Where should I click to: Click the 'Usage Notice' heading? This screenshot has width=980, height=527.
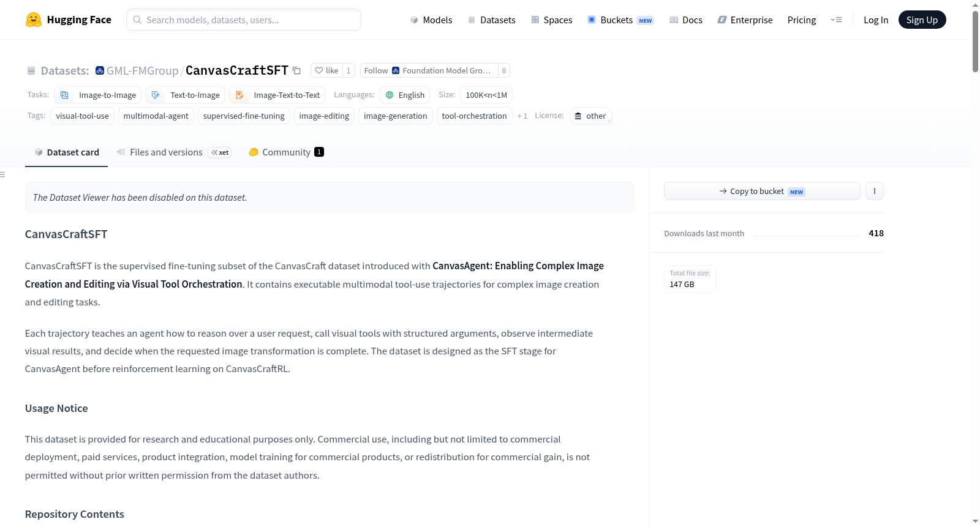56,408
